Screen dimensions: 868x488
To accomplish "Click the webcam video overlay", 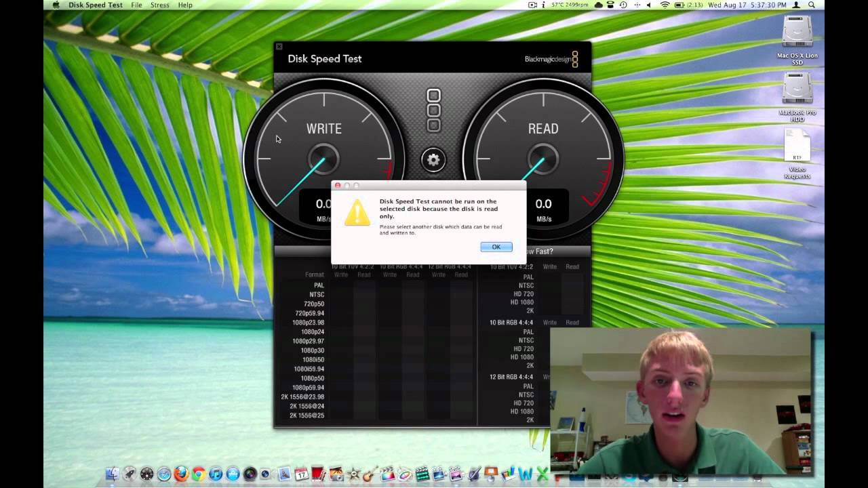I will pos(681,401).
